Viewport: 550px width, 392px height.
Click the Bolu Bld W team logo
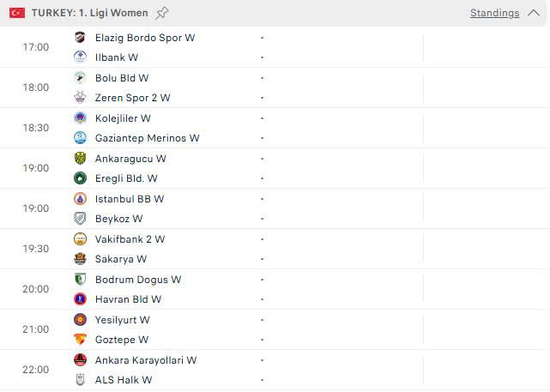[80, 77]
